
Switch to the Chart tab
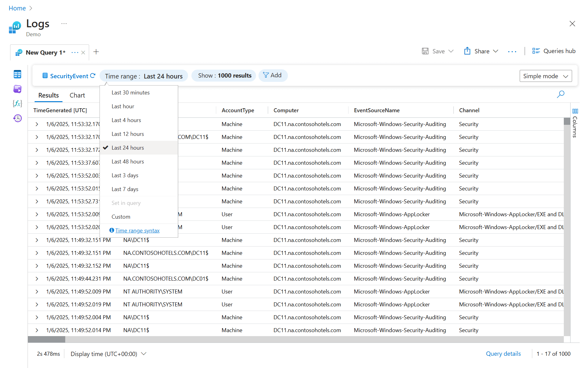tap(77, 95)
